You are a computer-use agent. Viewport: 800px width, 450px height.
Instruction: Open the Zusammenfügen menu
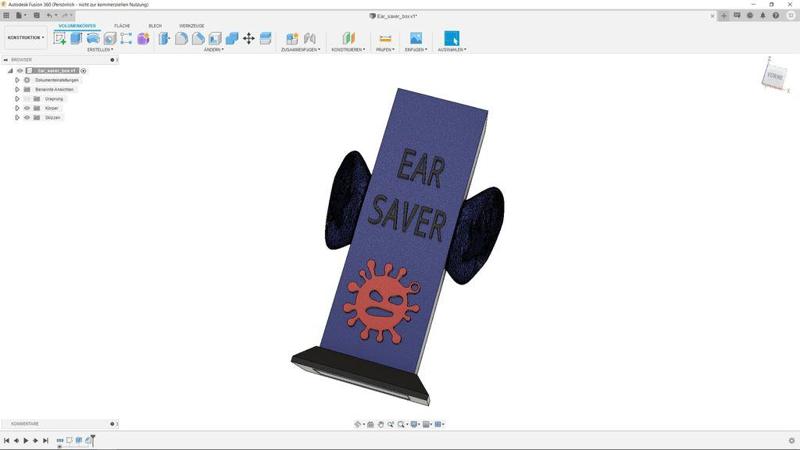(301, 49)
